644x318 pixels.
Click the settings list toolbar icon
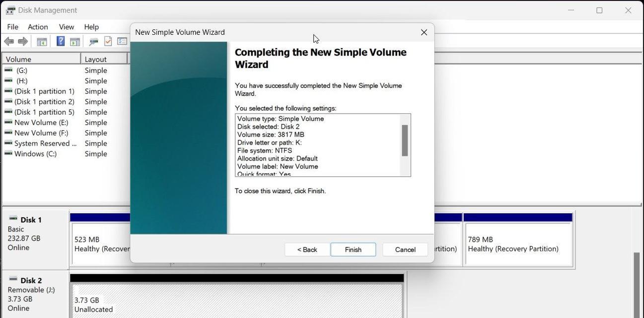pyautogui.click(x=122, y=42)
